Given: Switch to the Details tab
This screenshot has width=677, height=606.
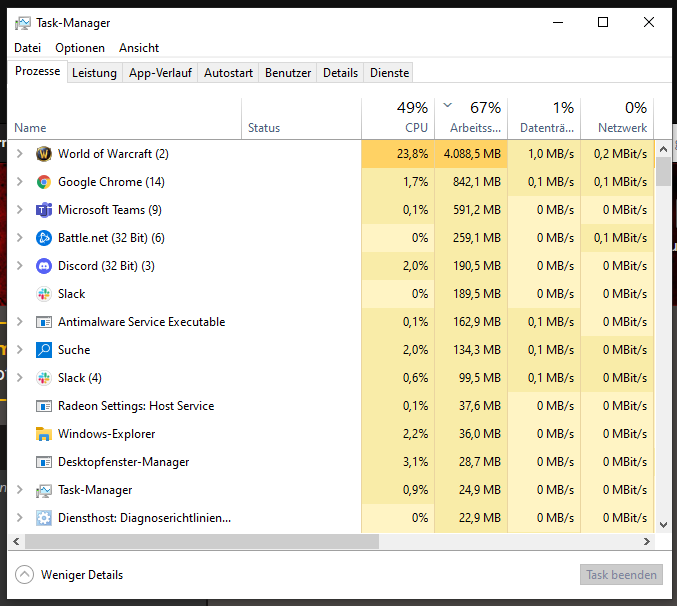Looking at the screenshot, I should [340, 73].
